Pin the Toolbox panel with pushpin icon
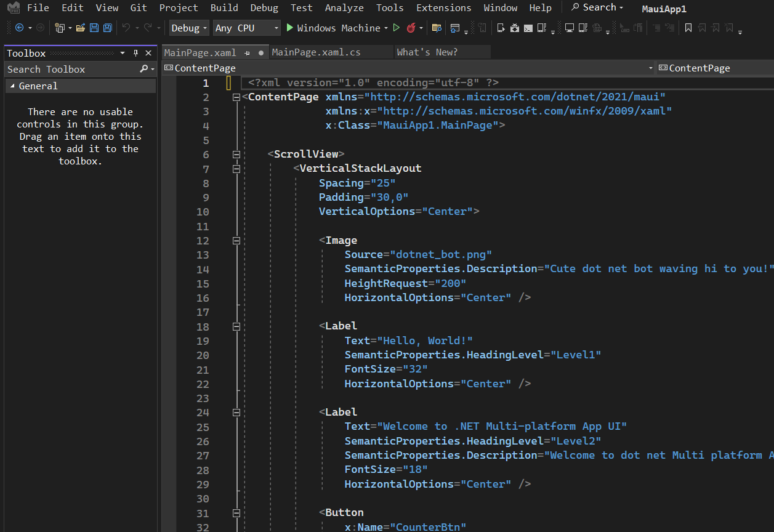This screenshot has height=532, width=774. (136, 54)
